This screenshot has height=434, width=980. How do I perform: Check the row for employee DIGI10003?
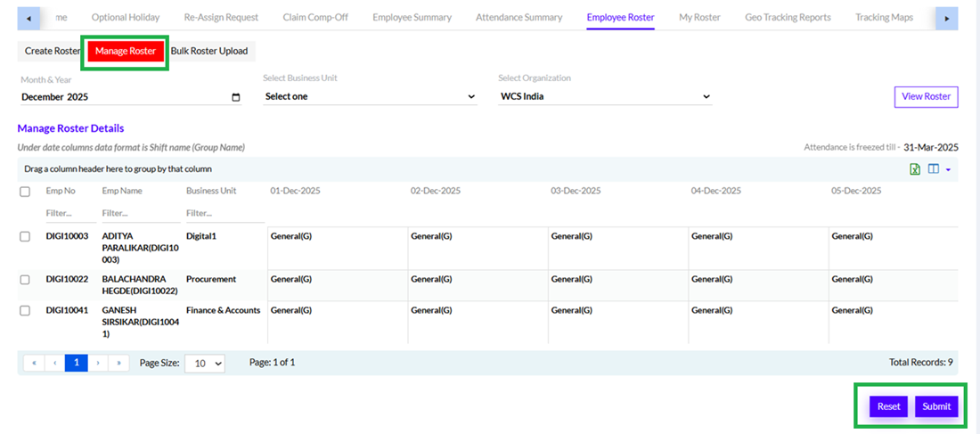[x=25, y=236]
